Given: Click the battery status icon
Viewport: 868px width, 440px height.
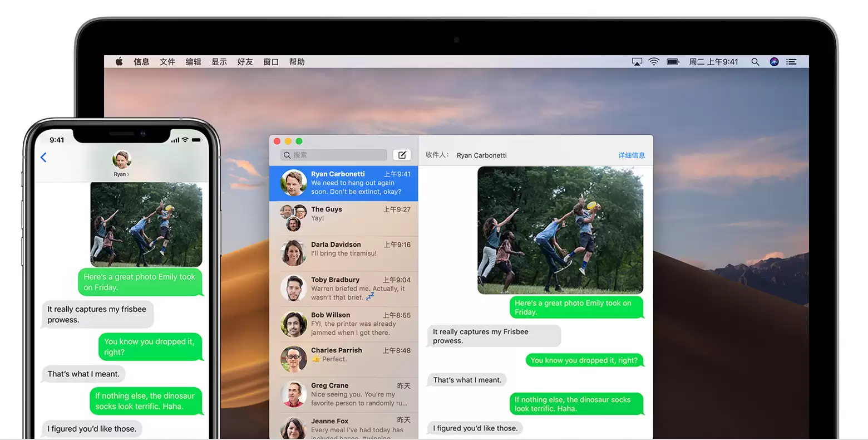Looking at the screenshot, I should pyautogui.click(x=673, y=62).
